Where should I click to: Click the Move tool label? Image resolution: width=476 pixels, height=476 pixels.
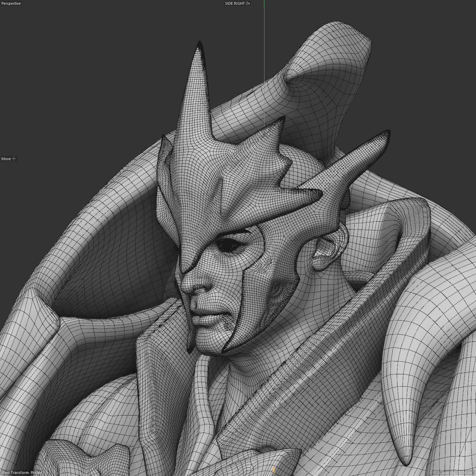(x=6, y=159)
